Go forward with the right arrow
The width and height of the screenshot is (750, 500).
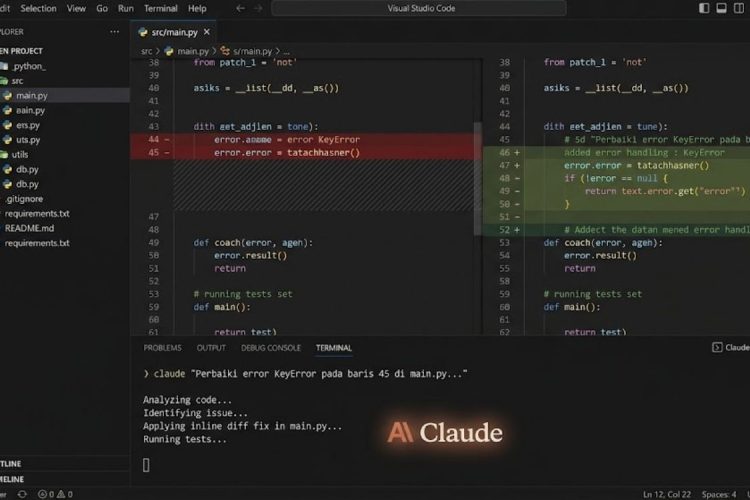tap(258, 9)
